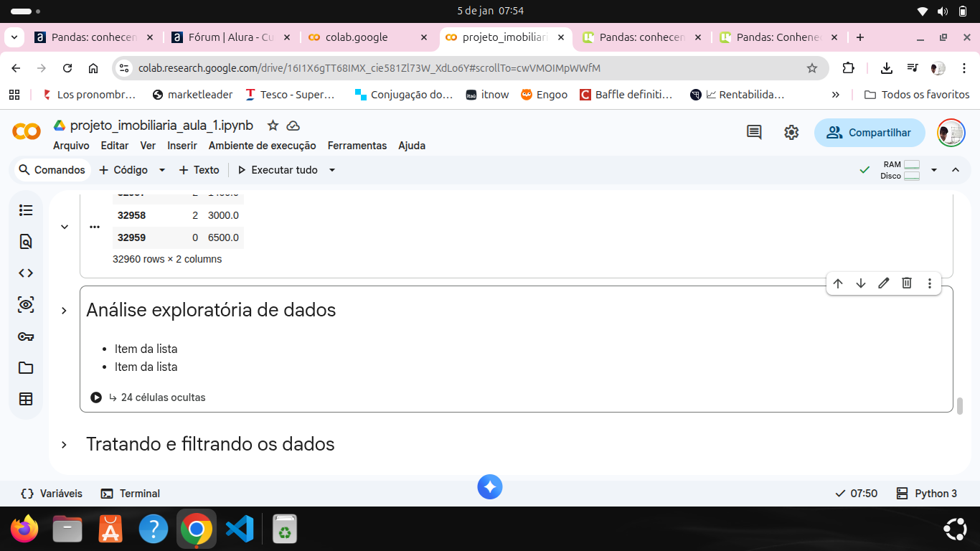Edit the markdown cell with the pencil icon
Viewport: 980px width, 551px height.
pos(883,283)
